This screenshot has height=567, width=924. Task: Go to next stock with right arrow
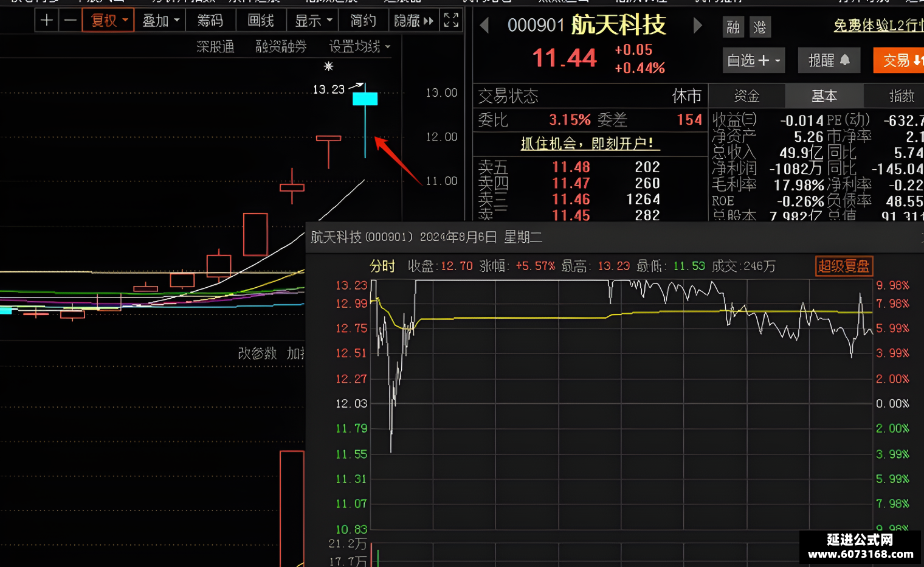click(x=698, y=26)
